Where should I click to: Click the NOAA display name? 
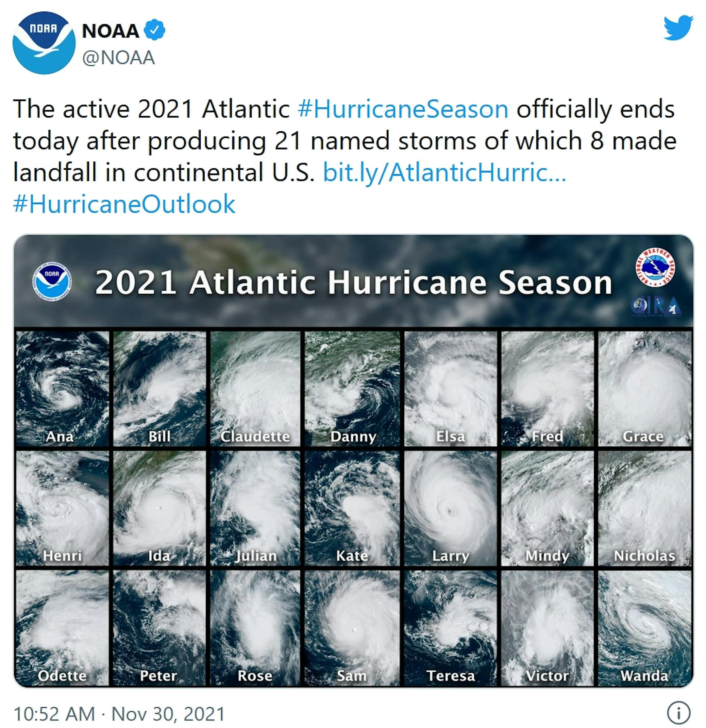(111, 30)
